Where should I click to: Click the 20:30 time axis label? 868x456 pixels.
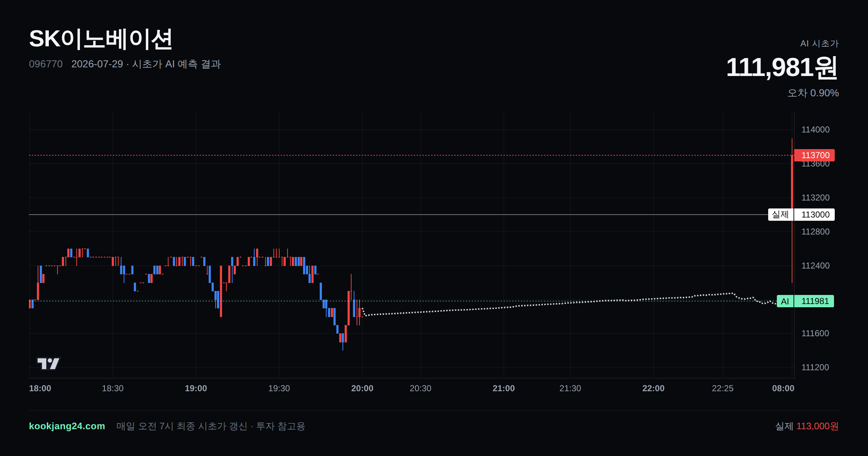(421, 388)
